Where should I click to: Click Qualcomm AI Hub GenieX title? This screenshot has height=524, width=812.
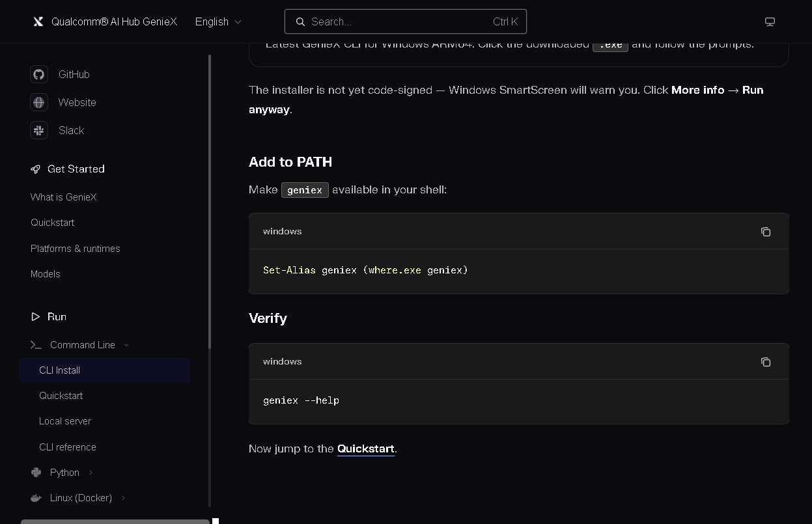[x=114, y=21]
